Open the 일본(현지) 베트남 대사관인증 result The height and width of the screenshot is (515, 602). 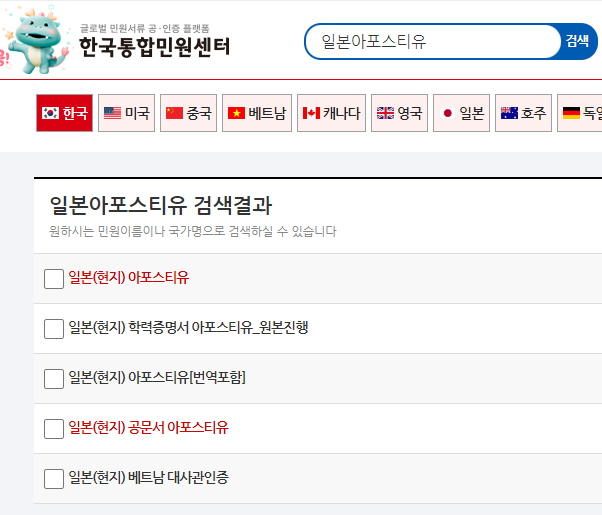[148, 477]
